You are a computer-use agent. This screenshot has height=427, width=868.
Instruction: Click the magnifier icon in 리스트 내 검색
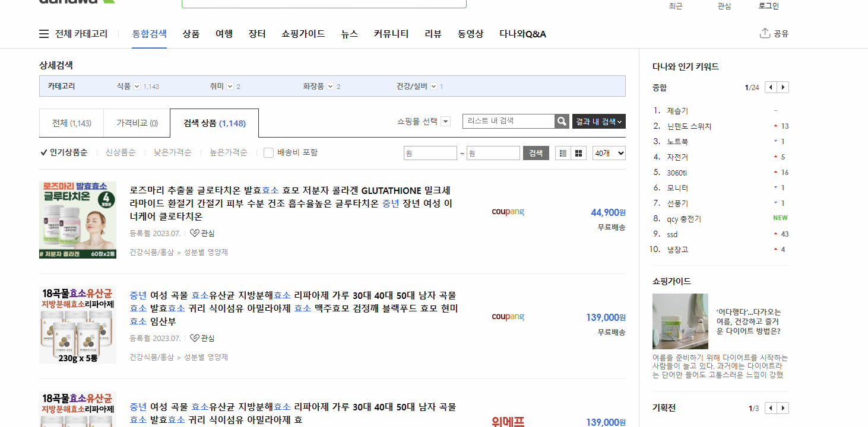pos(561,121)
